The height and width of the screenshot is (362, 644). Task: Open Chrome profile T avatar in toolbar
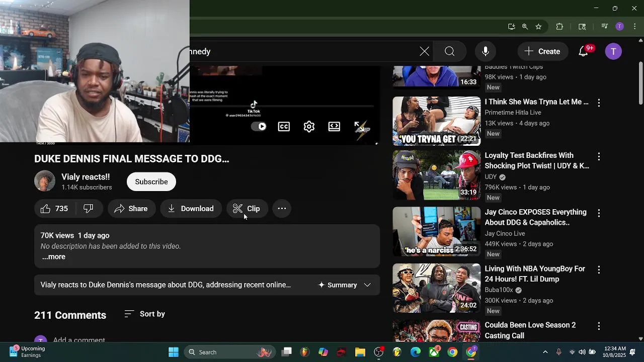[620, 27]
